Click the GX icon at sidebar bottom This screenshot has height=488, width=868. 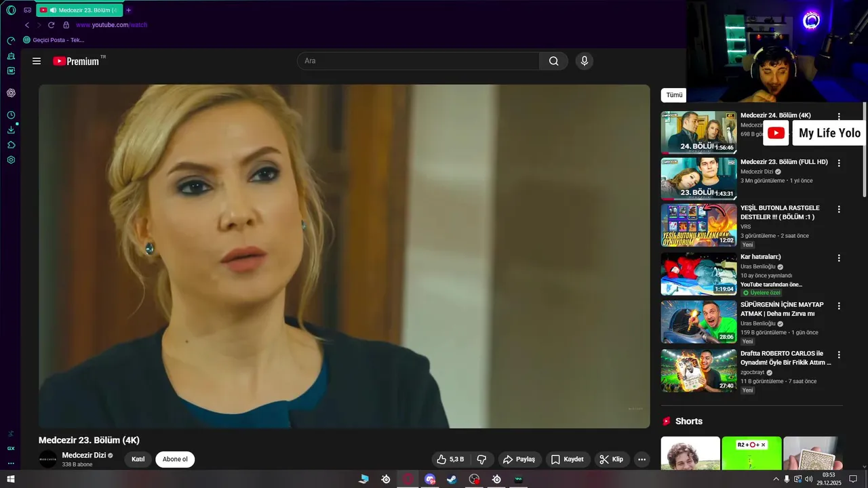[x=11, y=449]
